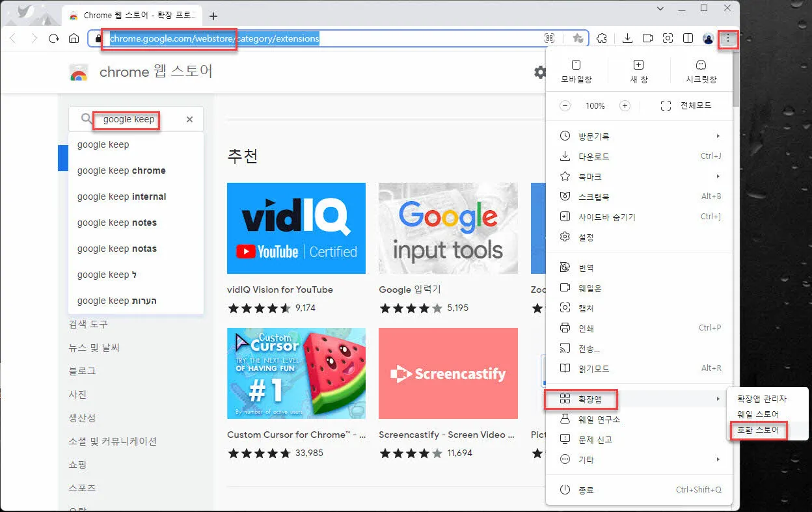
Task: Open 쇼핑 shopping category
Action: [x=77, y=465]
